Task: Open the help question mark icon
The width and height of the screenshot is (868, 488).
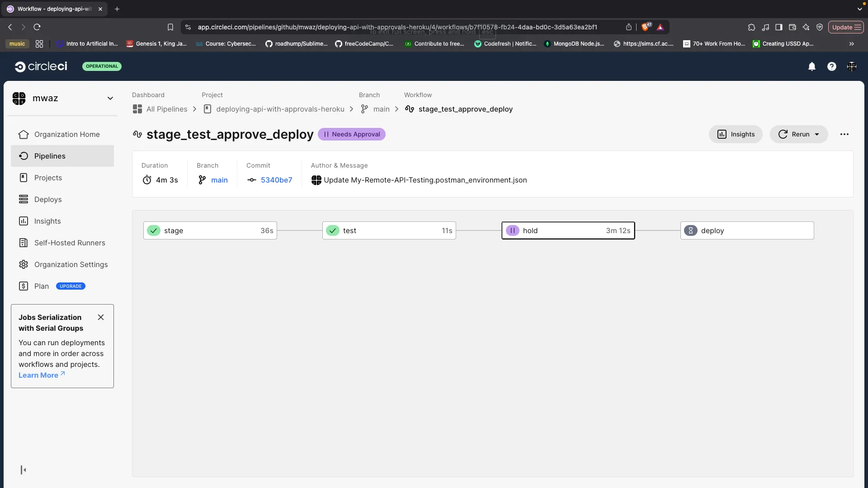Action: [831, 66]
